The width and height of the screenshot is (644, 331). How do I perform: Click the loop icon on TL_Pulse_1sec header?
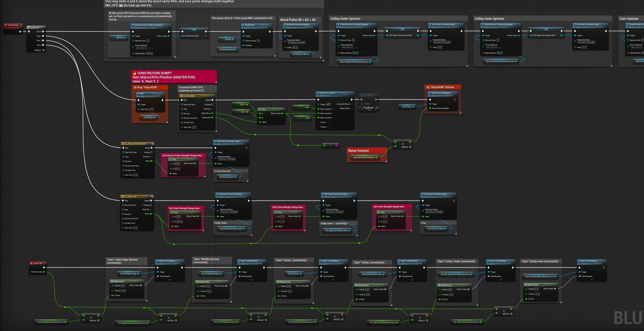pyautogui.click(x=152, y=197)
